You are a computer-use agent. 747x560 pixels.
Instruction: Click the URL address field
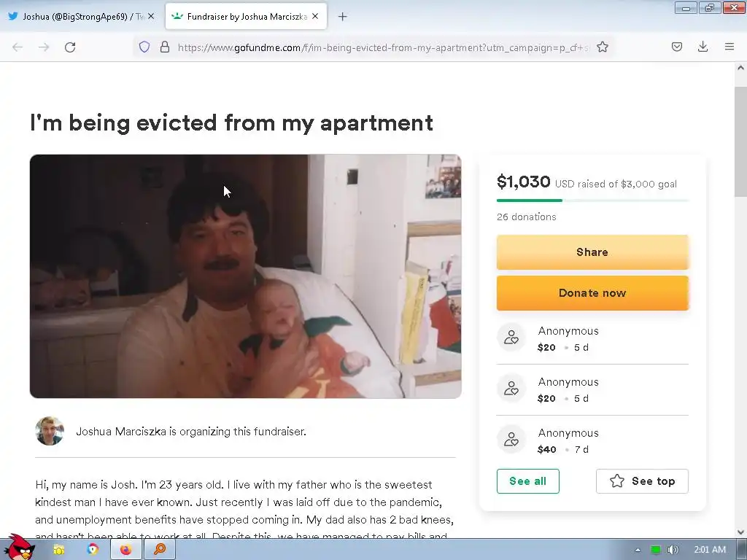[384, 47]
